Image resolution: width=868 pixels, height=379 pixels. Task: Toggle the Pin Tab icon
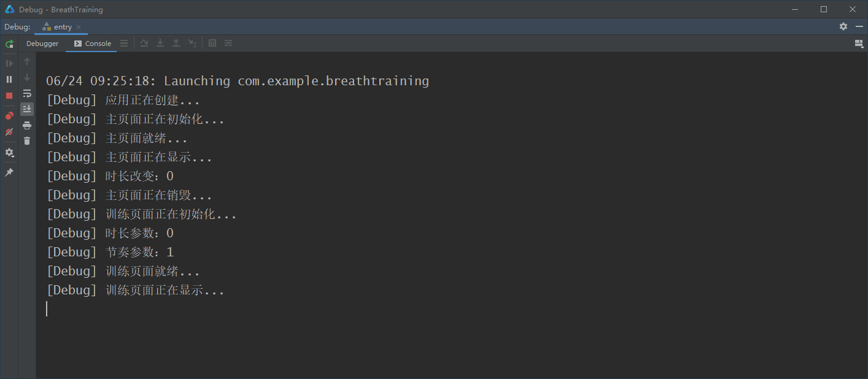9,172
